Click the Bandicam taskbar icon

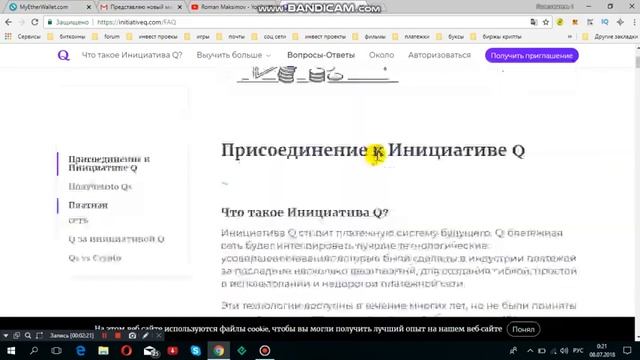point(264,351)
